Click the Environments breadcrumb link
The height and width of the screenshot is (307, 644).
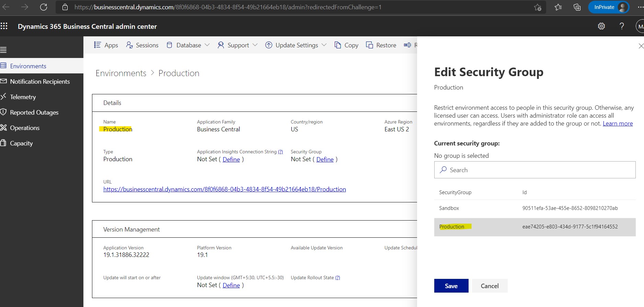pyautogui.click(x=121, y=73)
